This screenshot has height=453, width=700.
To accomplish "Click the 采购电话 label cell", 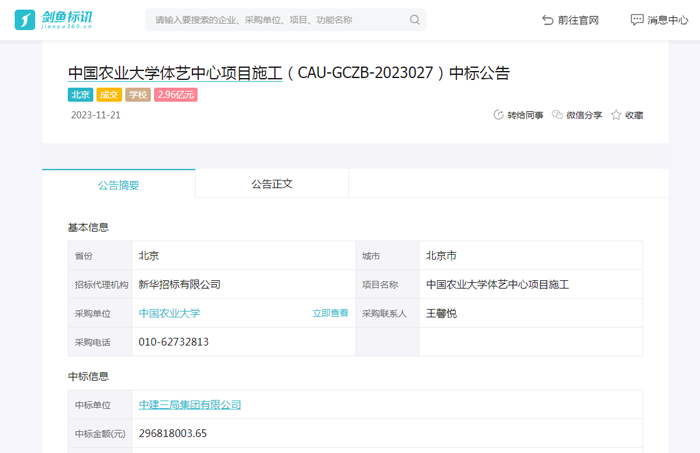I will [x=100, y=342].
